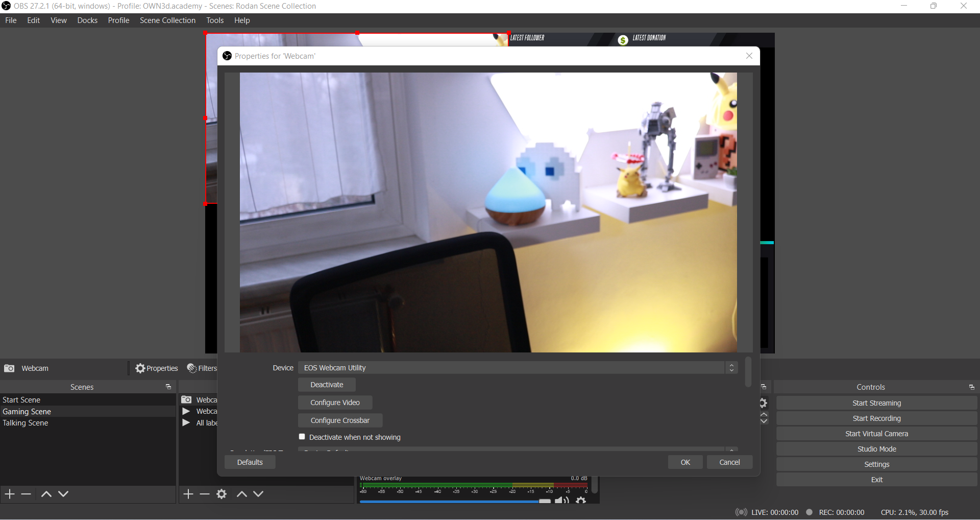Mute Webcam overlay audio via speaker icon

tap(561, 500)
